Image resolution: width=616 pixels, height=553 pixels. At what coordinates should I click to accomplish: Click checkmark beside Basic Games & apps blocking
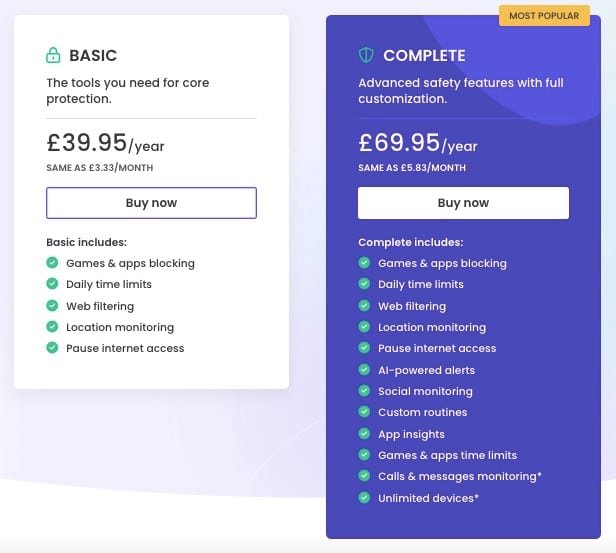(x=52, y=263)
